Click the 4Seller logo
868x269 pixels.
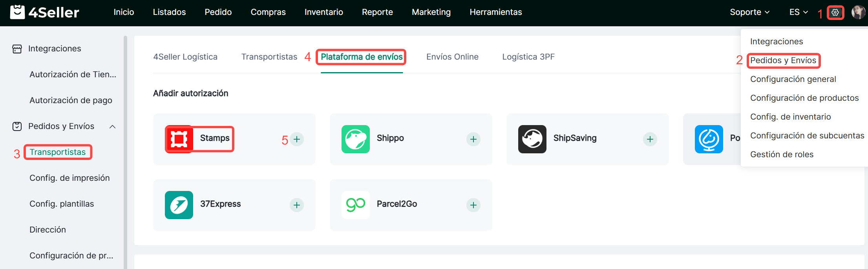[44, 13]
